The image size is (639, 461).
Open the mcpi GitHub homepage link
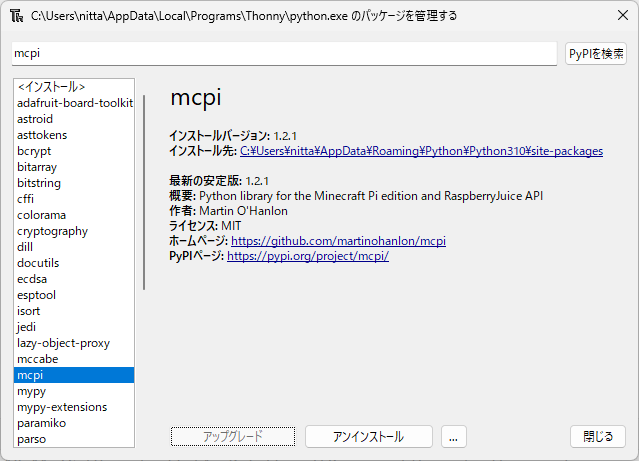[x=338, y=241]
